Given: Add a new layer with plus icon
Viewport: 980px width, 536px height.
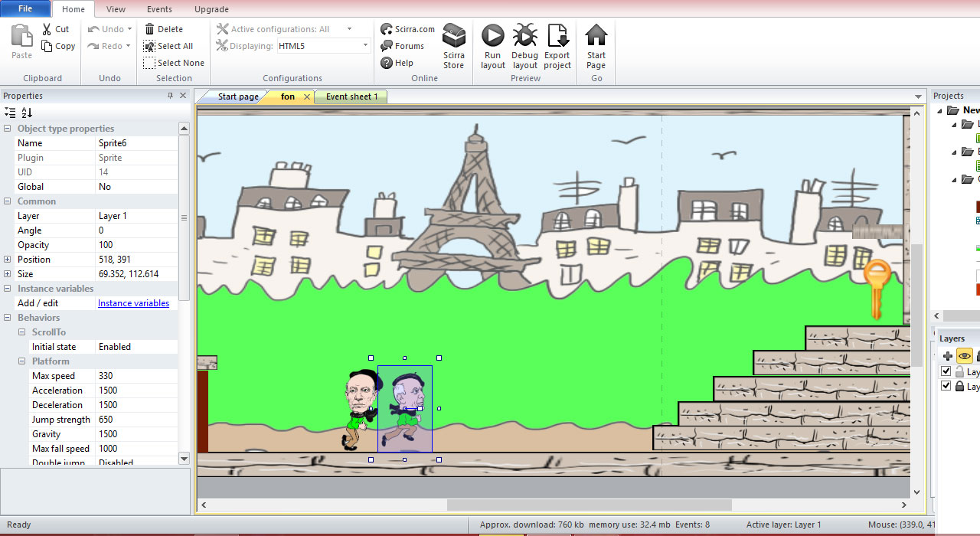Looking at the screenshot, I should tap(948, 356).
